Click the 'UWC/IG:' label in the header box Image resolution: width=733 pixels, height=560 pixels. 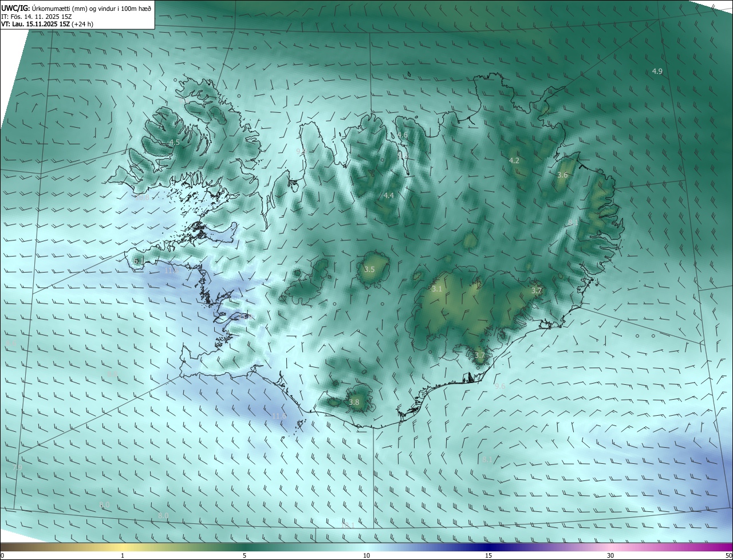[16, 9]
